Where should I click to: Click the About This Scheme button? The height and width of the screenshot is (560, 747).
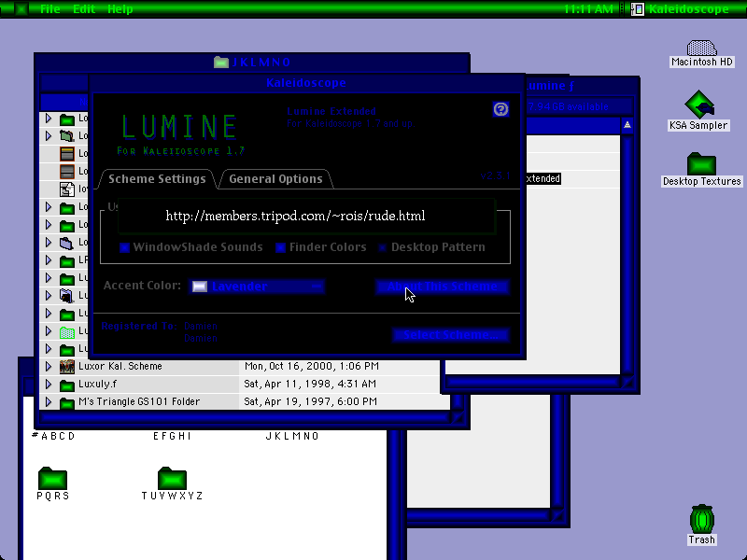442,287
